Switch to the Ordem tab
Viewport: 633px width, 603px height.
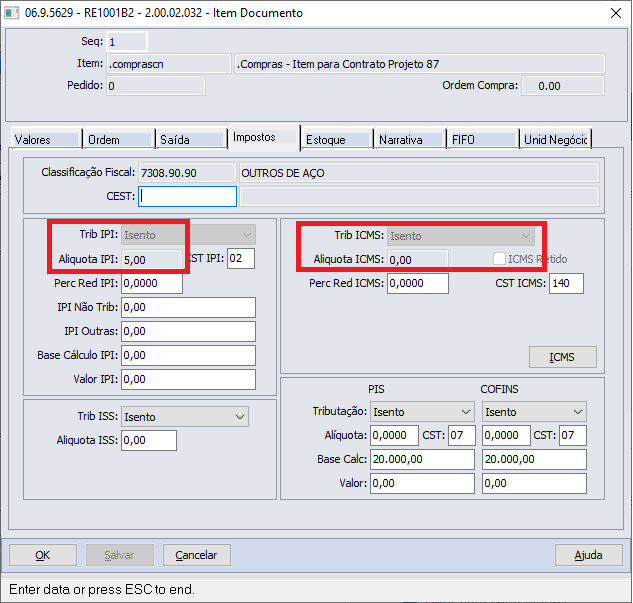click(119, 140)
